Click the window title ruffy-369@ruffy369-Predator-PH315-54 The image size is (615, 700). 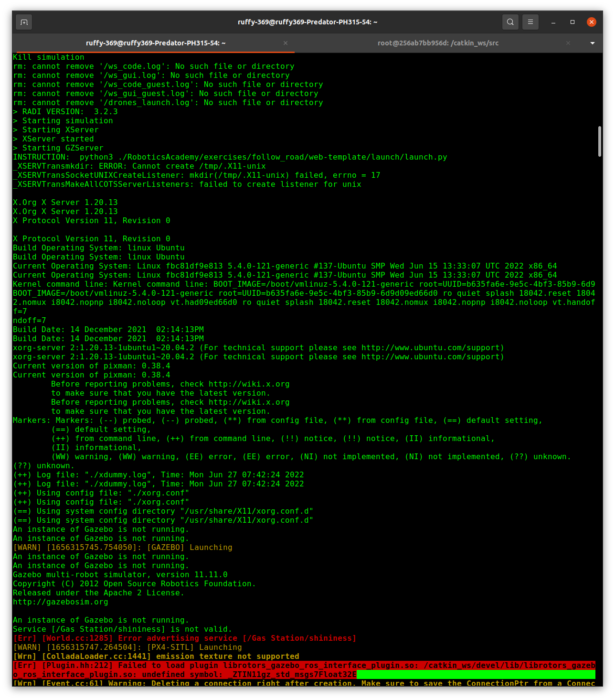point(307,22)
